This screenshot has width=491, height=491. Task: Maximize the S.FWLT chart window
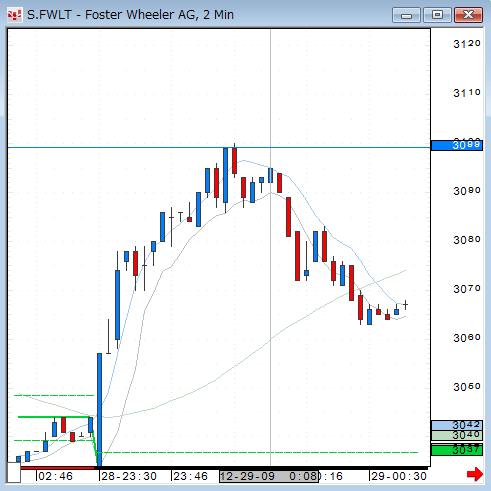[437, 15]
